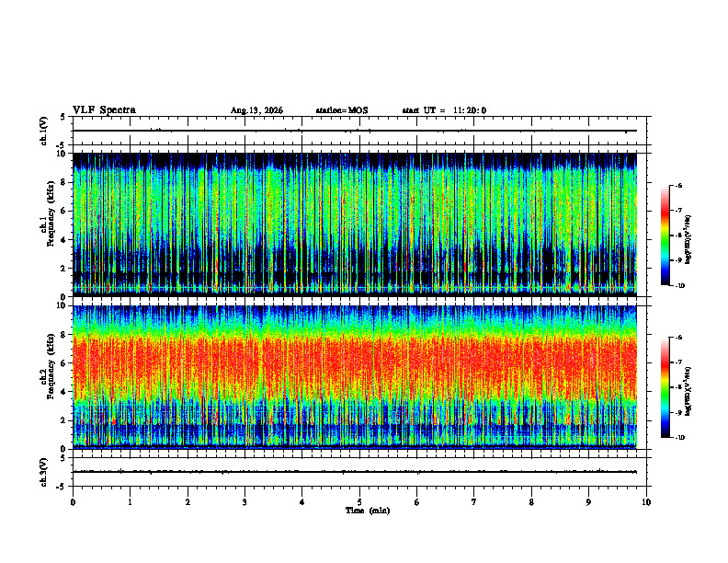Click the "Time (min)" x-axis label
The image size is (728, 563).
pyautogui.click(x=368, y=511)
